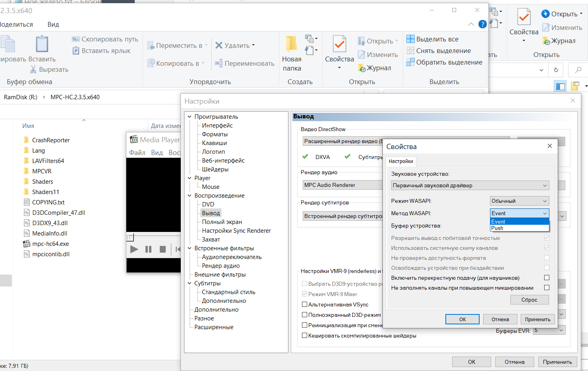588x371 pixels.
Task: Click Вставить ярлык in the ribbon
Action: coord(101,51)
